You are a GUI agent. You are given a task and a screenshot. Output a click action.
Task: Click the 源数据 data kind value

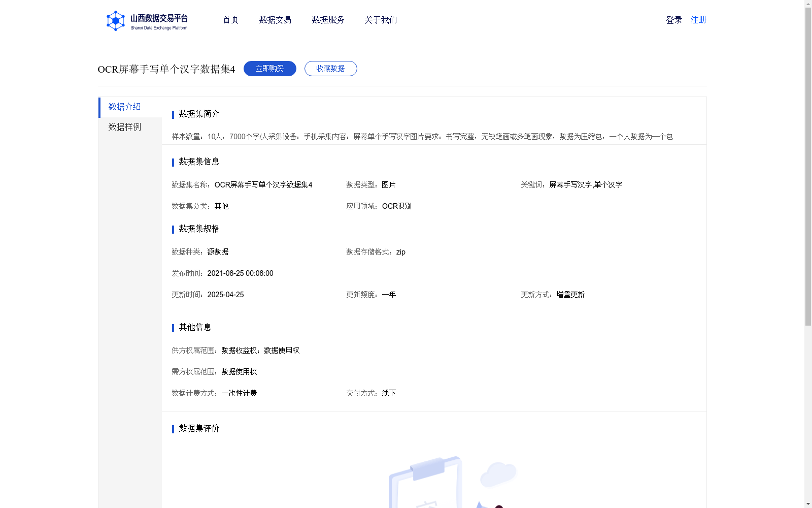pos(218,252)
